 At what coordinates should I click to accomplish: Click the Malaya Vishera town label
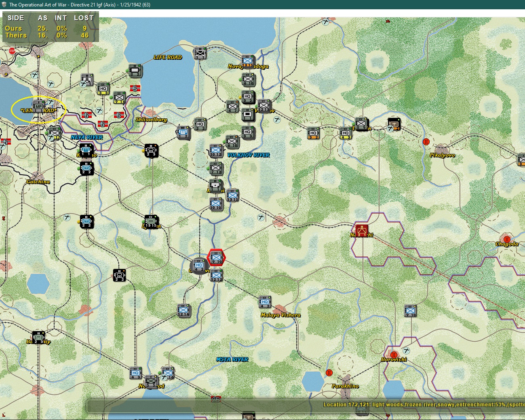[280, 315]
